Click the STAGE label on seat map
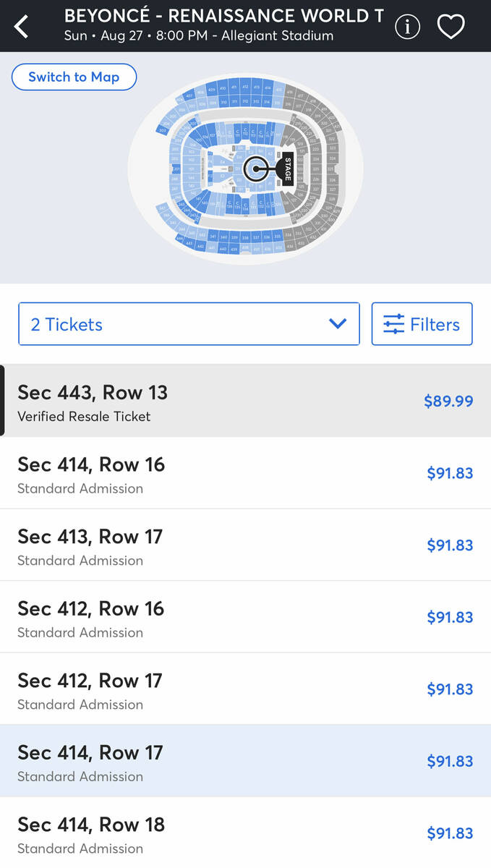The image size is (491, 868). click(287, 169)
